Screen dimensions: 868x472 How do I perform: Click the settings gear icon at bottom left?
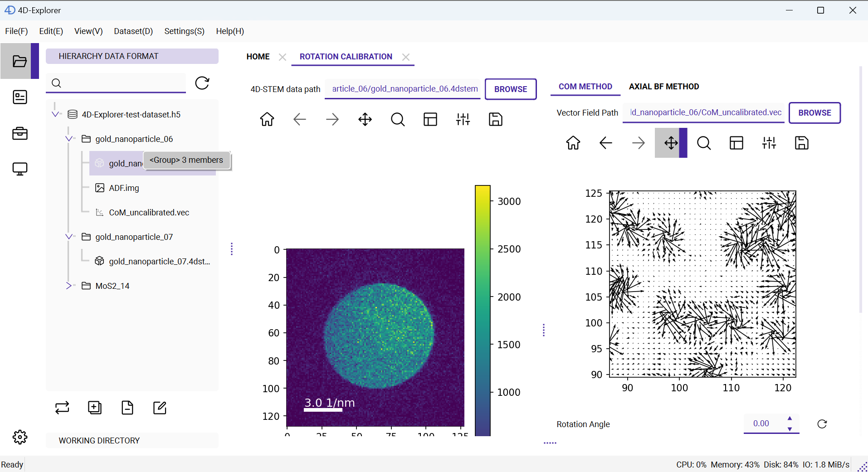coord(20,437)
